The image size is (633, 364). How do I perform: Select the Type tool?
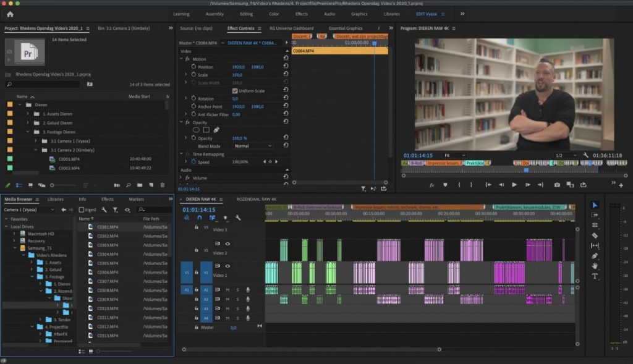pos(595,276)
